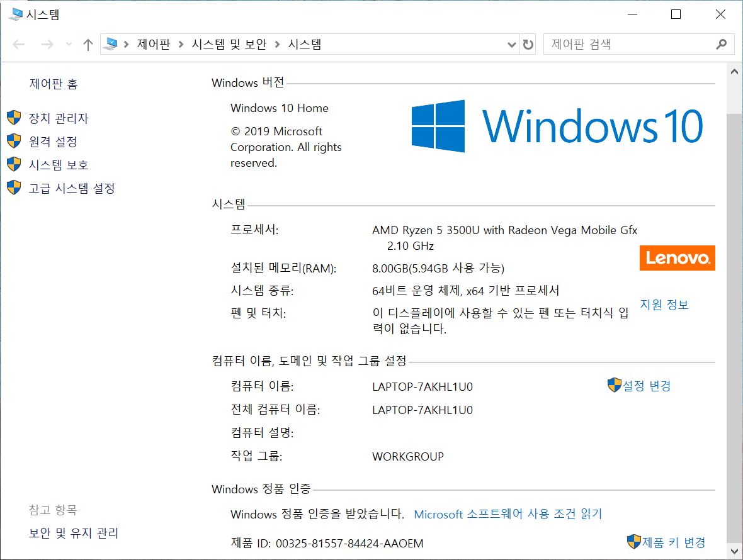The height and width of the screenshot is (560, 743).
Task: Open the address bar history dropdown
Action: 512,45
